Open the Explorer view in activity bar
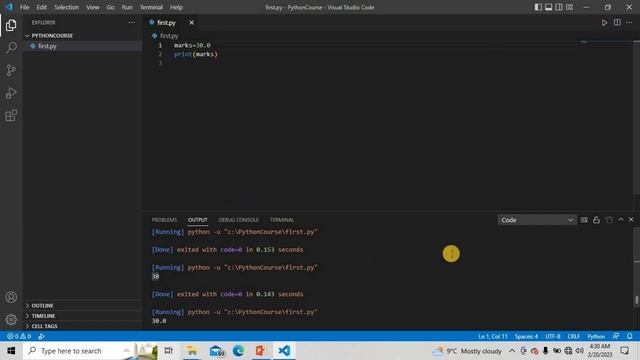The image size is (640, 360). coord(11,25)
